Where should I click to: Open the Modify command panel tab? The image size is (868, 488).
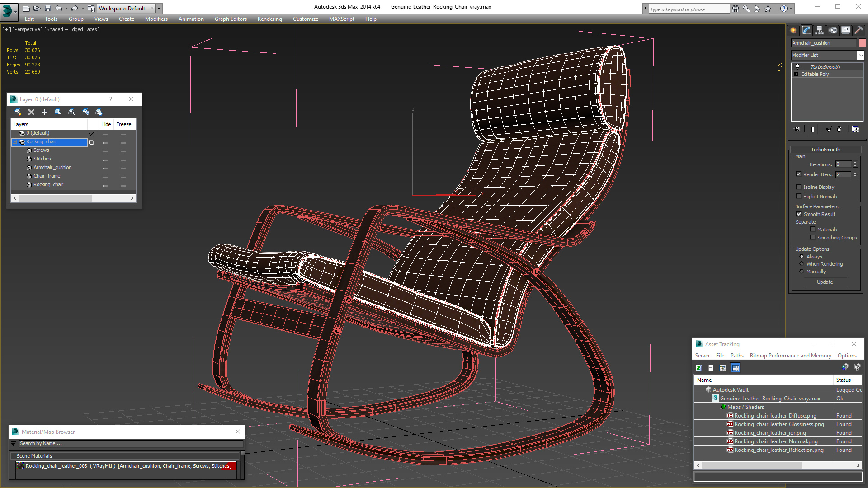807,30
